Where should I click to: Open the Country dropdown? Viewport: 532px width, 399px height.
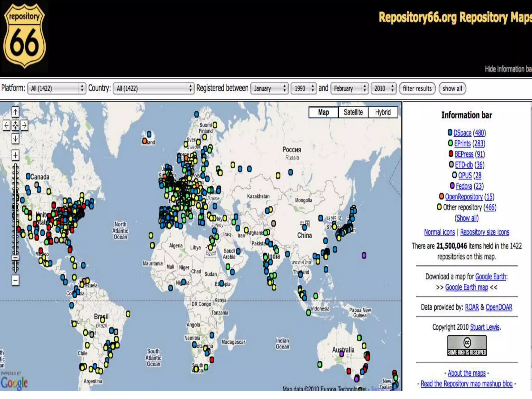(154, 88)
